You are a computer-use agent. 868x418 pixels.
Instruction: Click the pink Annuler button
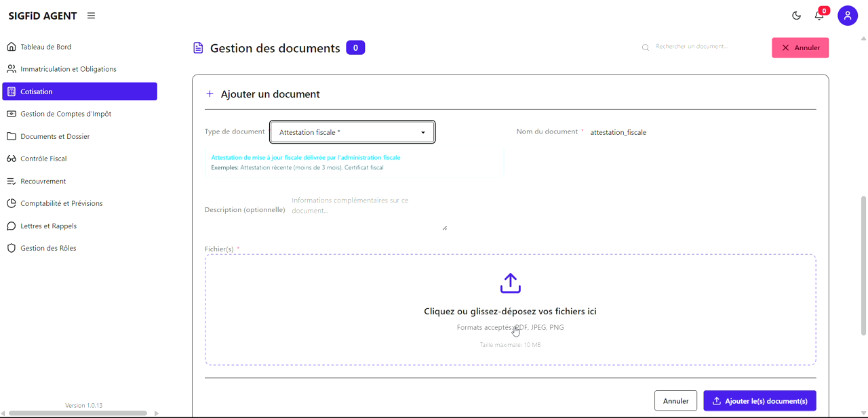[x=800, y=47]
